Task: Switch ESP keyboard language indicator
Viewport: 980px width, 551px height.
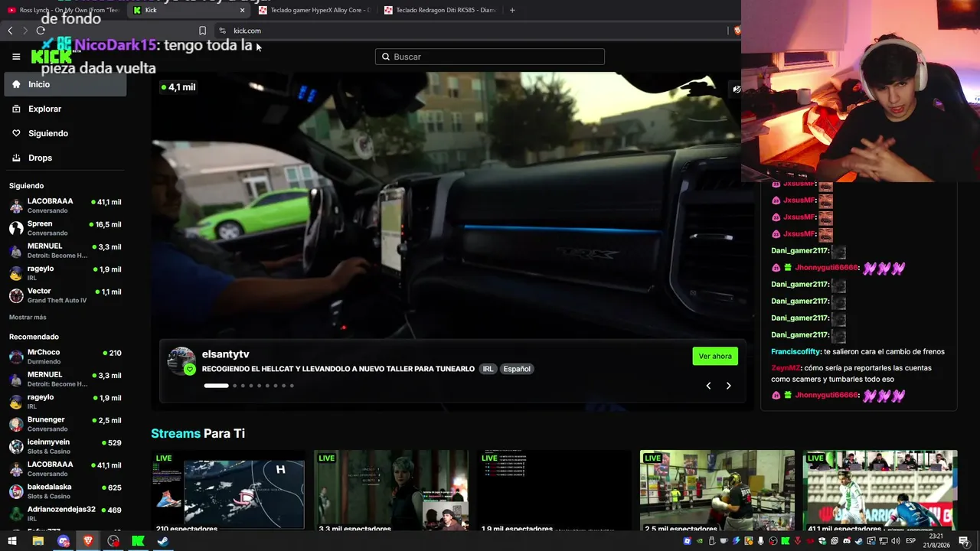Action: pyautogui.click(x=911, y=541)
